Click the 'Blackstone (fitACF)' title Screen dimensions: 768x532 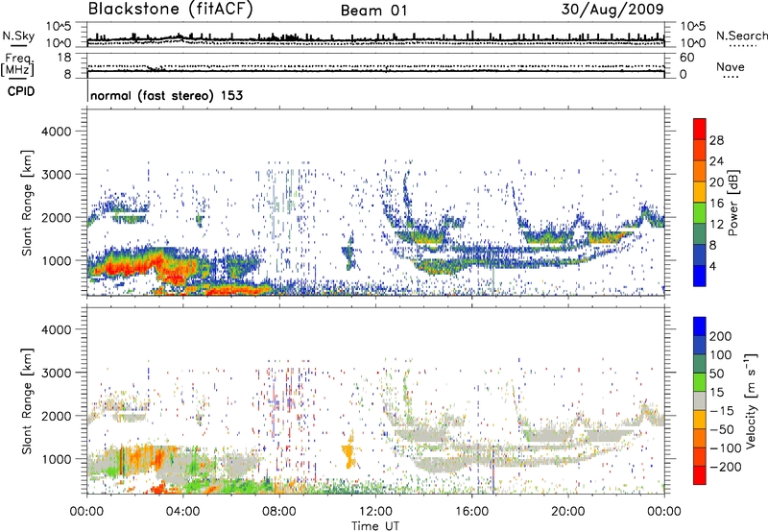tap(171, 9)
